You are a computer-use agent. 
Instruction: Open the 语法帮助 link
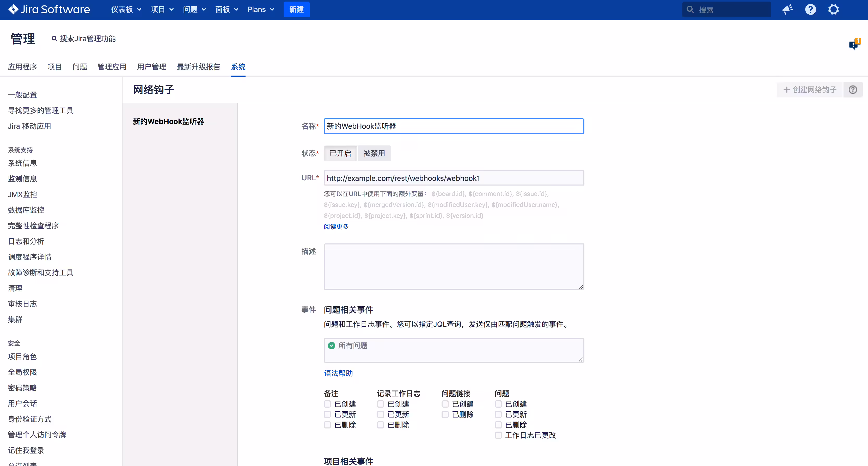(x=338, y=373)
